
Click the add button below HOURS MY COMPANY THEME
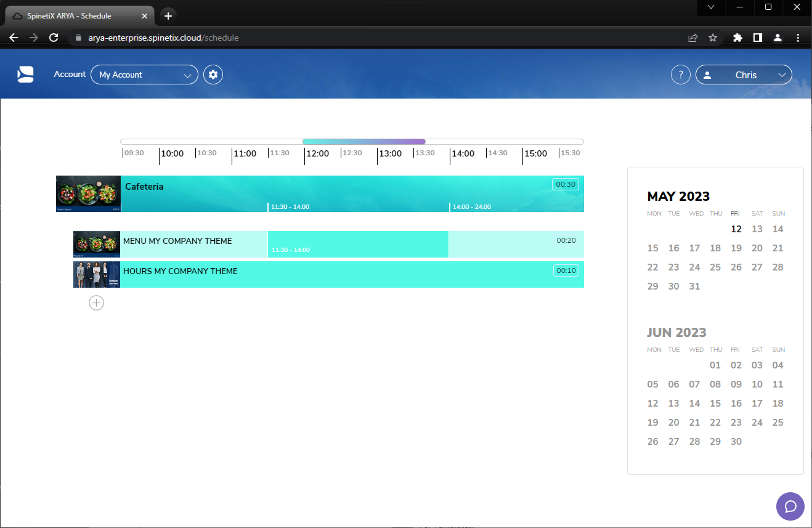[x=96, y=303]
